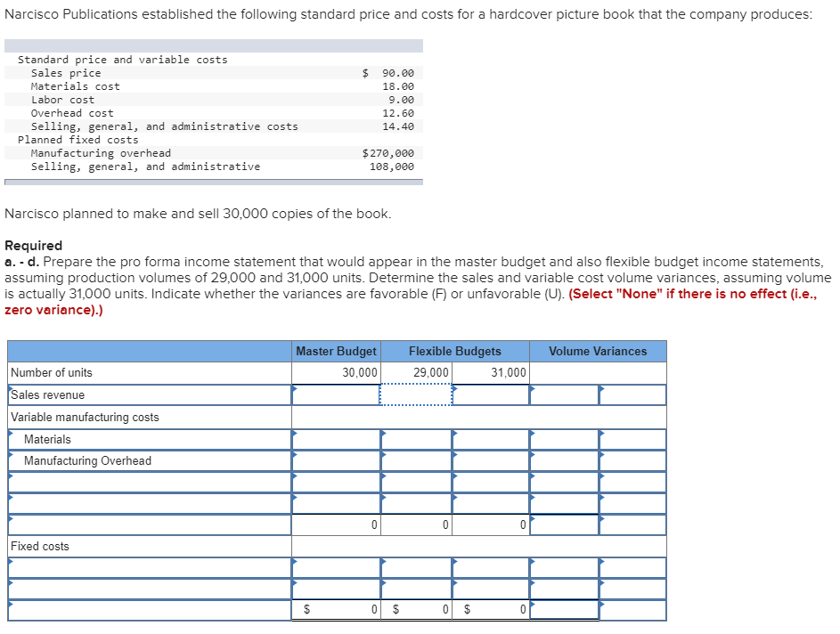
Task: Select the Sales revenue volume variance amount cell
Action: 564,394
